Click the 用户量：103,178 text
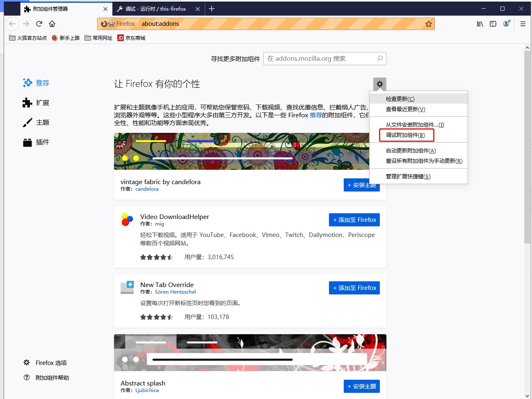Screen dimensions: 532x399 tap(207, 317)
